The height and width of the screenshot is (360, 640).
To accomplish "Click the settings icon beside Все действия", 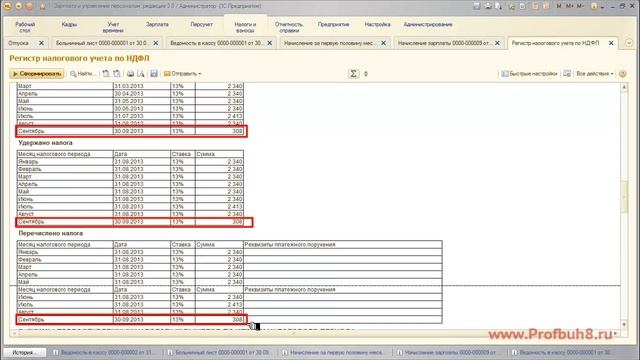I will click(x=567, y=74).
